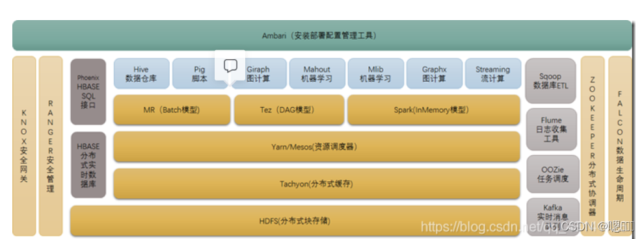Screen dimensions: 644x239
Task: Select the Pig script box
Action: point(200,73)
